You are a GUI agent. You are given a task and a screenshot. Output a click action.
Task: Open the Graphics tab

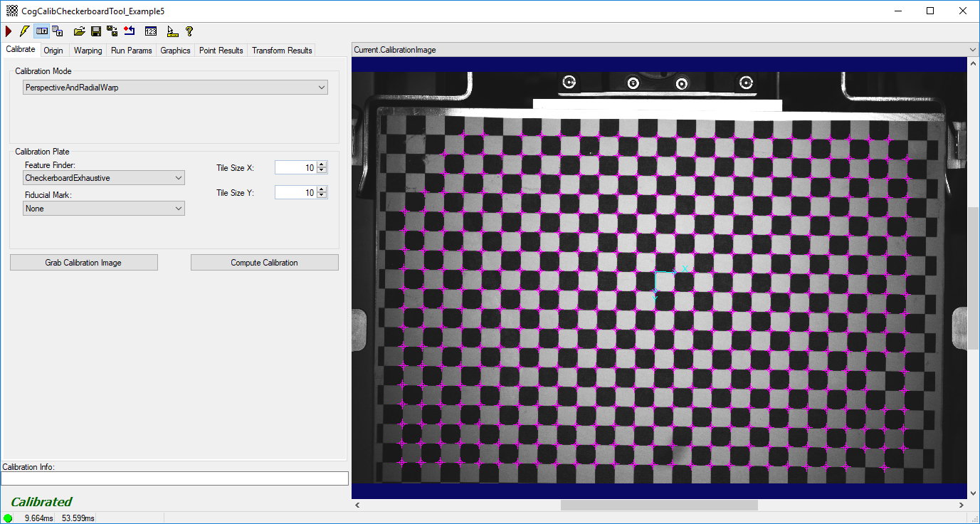175,51
